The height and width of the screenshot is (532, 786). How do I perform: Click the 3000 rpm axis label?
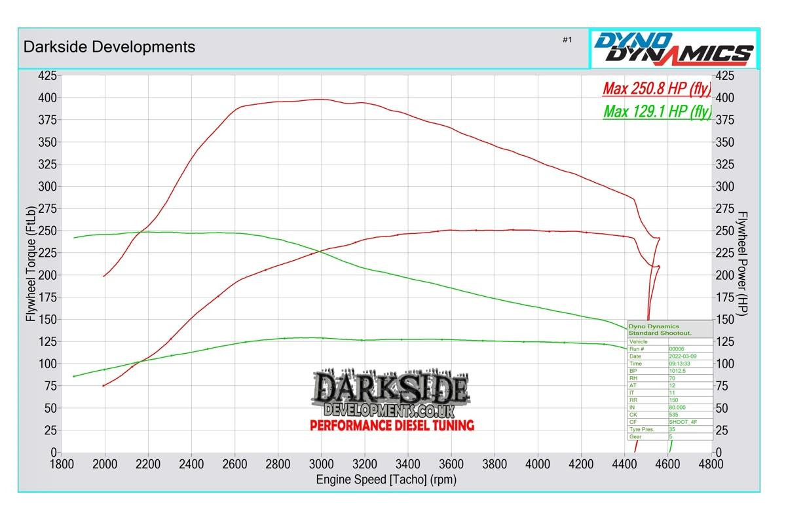pyautogui.click(x=321, y=464)
